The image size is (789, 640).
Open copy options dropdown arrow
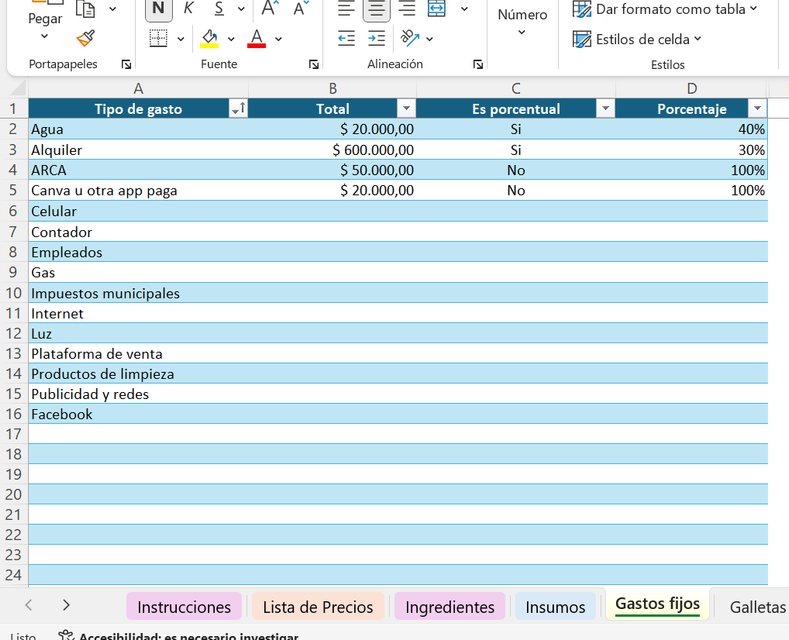point(113,9)
